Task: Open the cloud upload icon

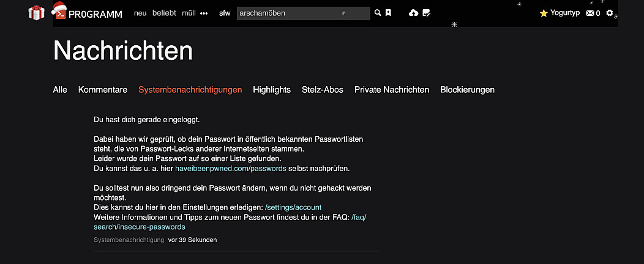Action: pos(413,13)
